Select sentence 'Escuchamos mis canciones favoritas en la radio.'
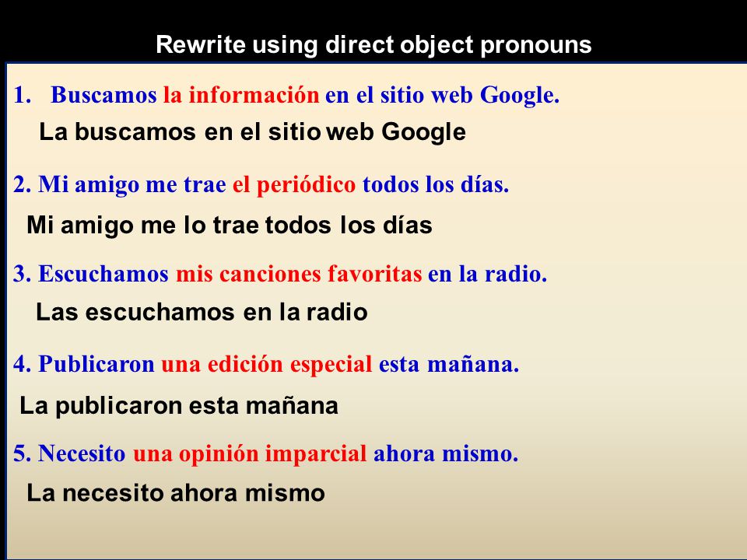This screenshot has width=747, height=560. 293,274
